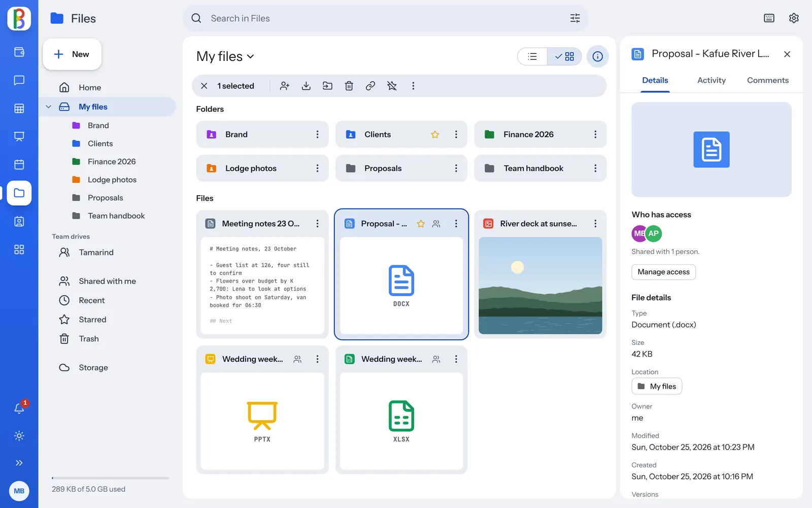Switch to grid view

[x=564, y=56]
